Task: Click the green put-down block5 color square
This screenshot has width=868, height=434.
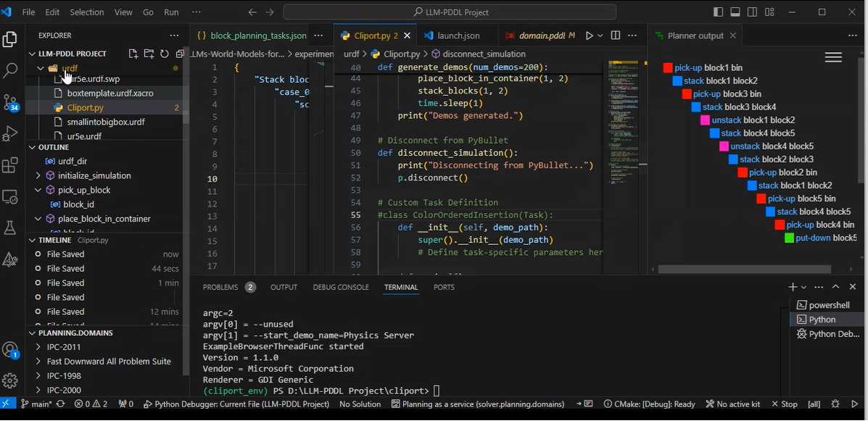Action: [789, 238]
